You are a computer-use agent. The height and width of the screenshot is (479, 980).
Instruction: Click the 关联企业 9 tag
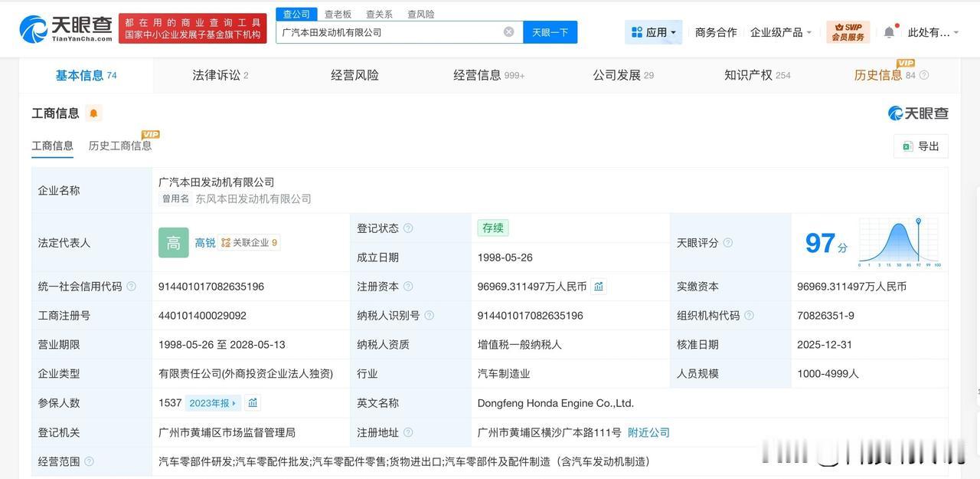pos(249,243)
